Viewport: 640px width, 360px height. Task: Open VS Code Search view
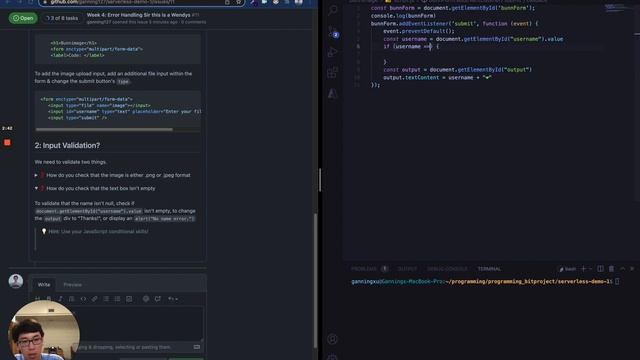(x=333, y=10)
